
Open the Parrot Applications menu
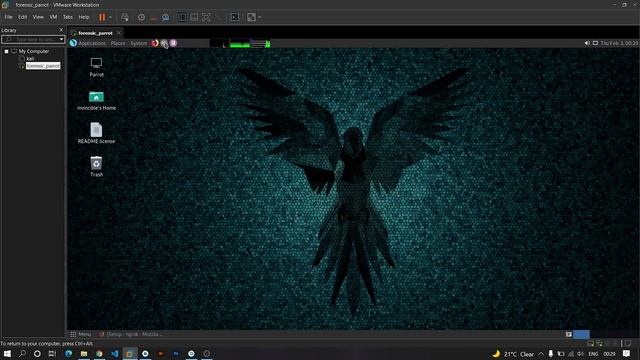(x=92, y=43)
